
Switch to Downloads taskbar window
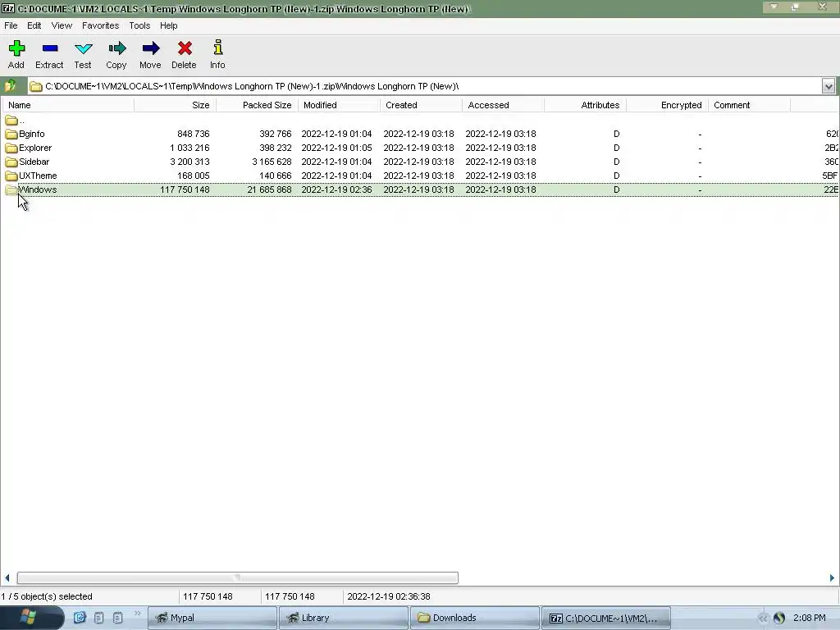[x=475, y=618]
